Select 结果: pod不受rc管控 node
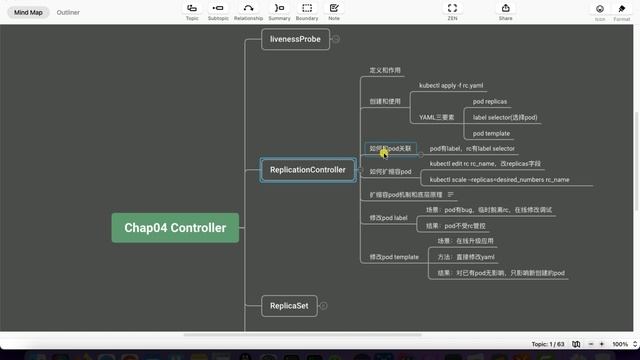Screen dimensions: 640x360 pyautogui.click(x=456, y=226)
